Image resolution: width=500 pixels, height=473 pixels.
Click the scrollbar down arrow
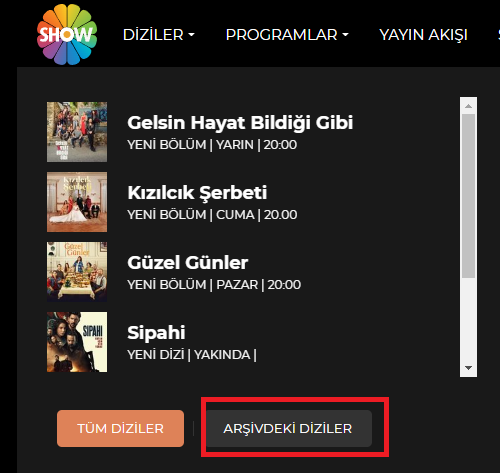pyautogui.click(x=468, y=368)
